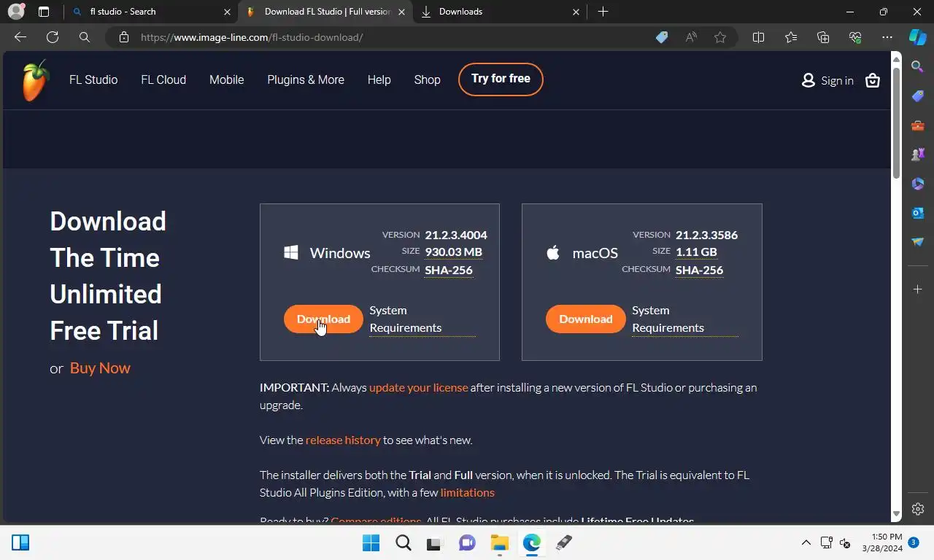
Task: Download the Windows installer
Action: click(x=323, y=319)
